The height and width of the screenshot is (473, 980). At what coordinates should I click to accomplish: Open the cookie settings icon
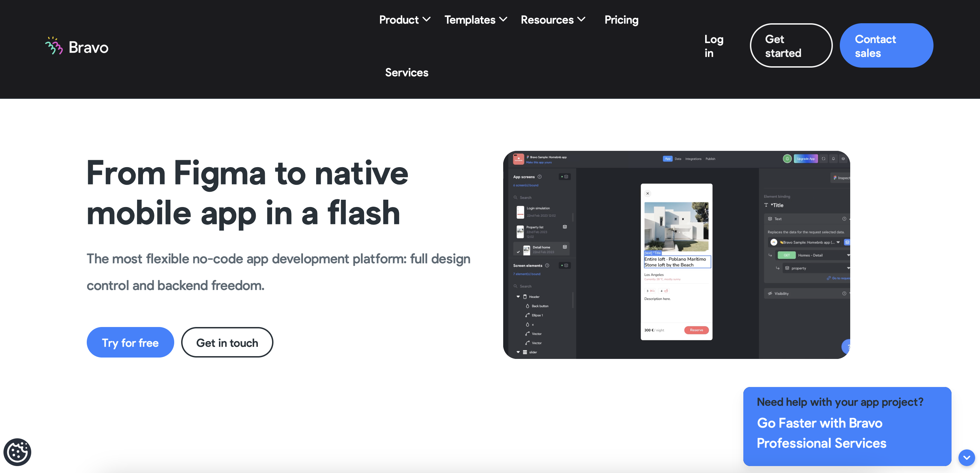click(17, 452)
